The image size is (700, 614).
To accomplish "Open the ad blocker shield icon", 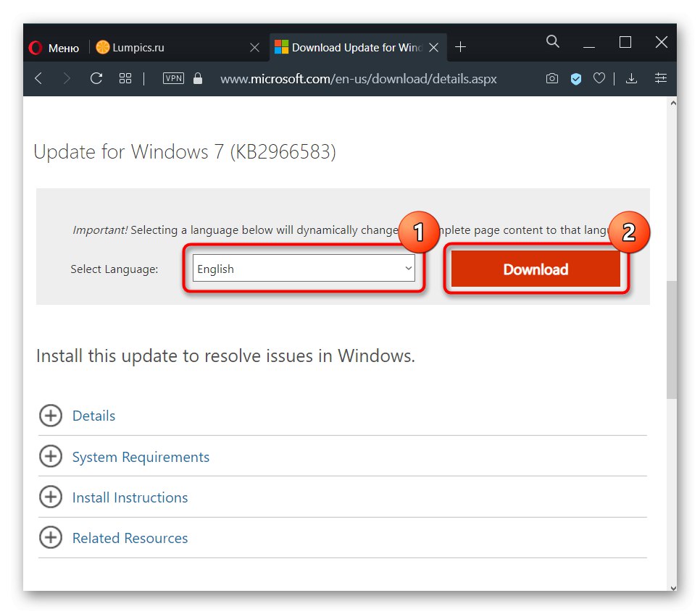I will [576, 79].
